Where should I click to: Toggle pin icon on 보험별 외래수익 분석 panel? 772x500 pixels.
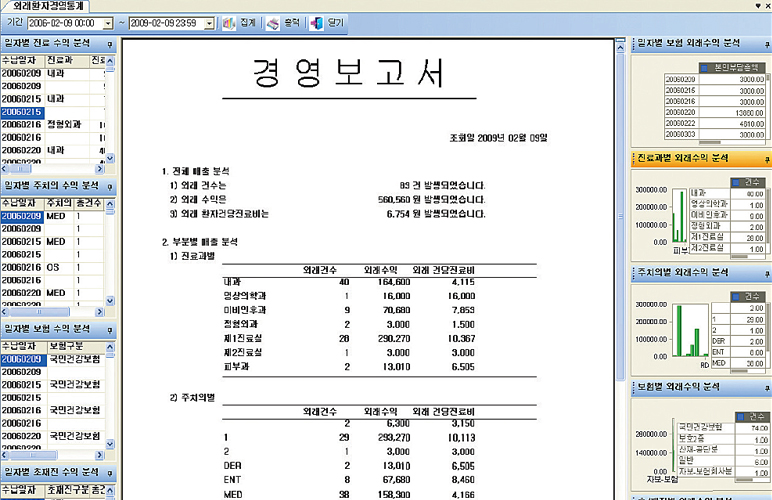click(x=767, y=389)
